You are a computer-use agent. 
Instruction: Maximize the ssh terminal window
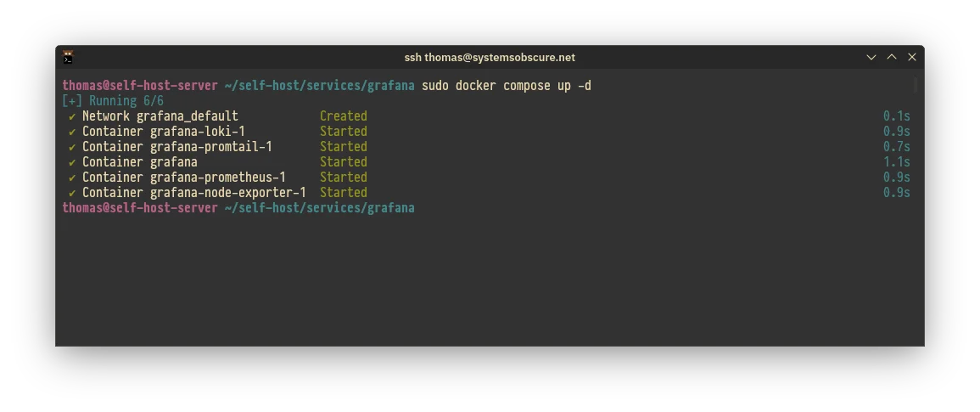pos(892,57)
